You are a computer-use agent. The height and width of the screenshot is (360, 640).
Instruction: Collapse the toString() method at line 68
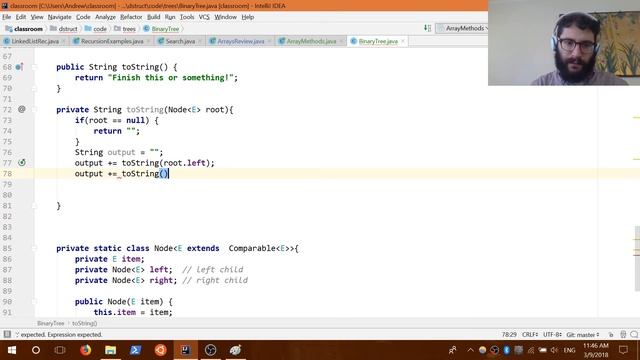point(35,67)
